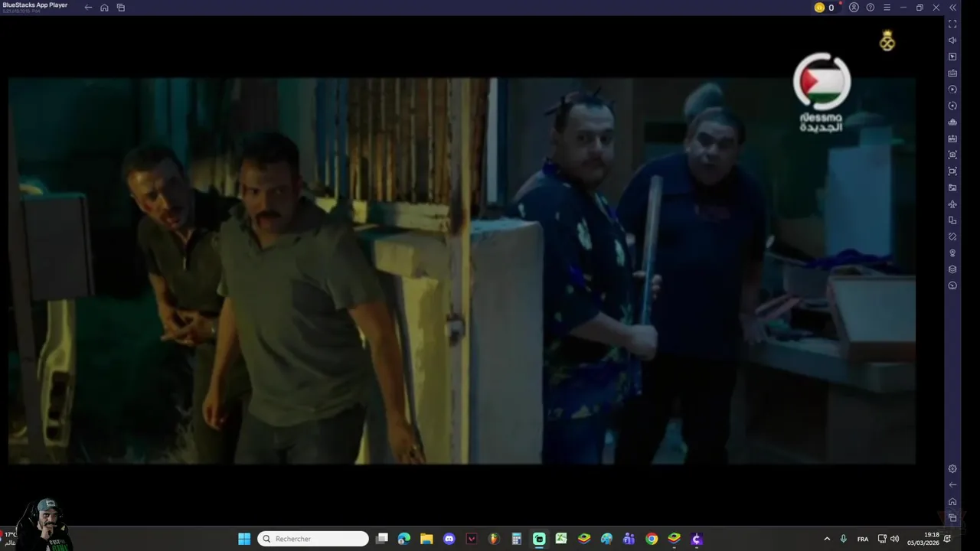This screenshot has height=551, width=980.
Task: Open the notification center icon in system tray
Action: (948, 539)
